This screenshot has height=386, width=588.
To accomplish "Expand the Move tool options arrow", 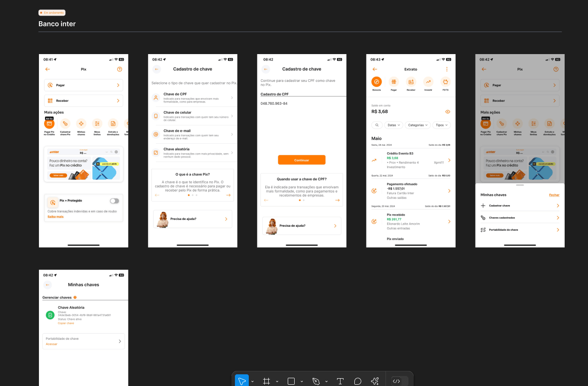I will 253,381.
